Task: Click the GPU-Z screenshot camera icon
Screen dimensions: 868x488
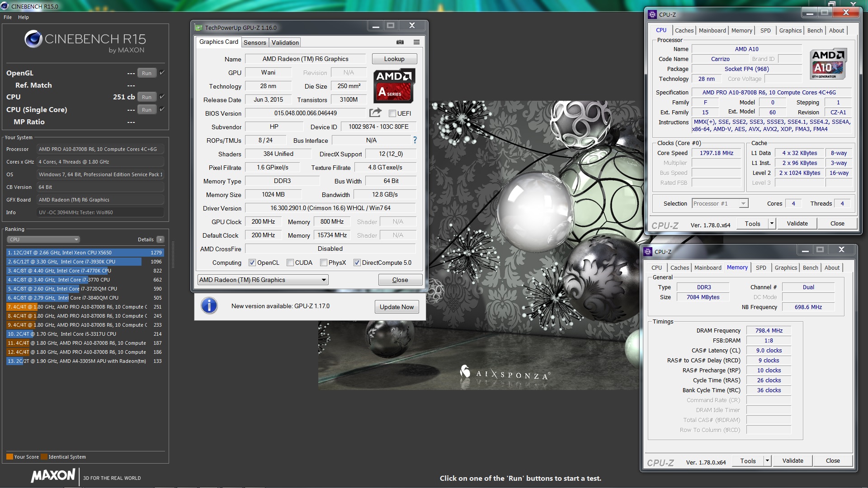Action: click(x=400, y=42)
